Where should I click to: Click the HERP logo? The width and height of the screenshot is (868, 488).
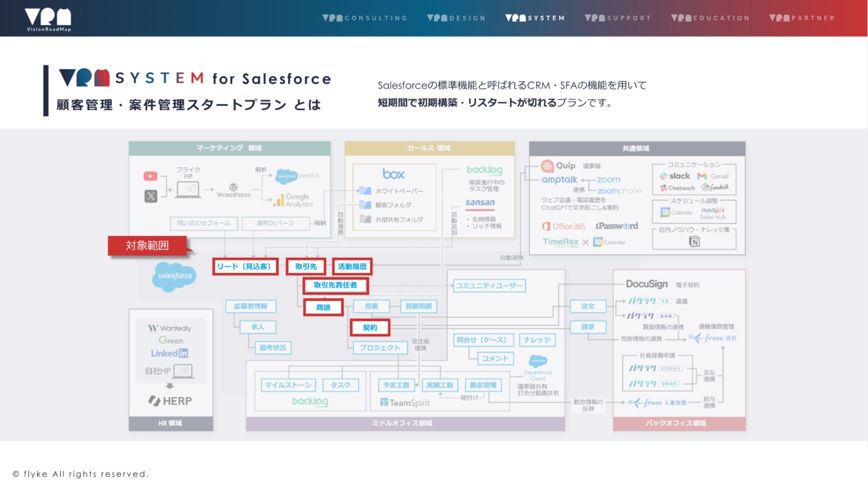[170, 401]
